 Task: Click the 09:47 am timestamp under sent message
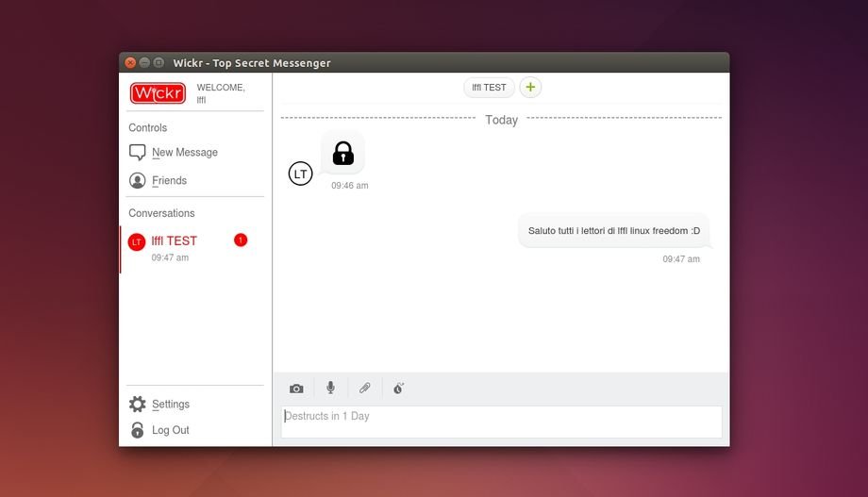point(681,259)
